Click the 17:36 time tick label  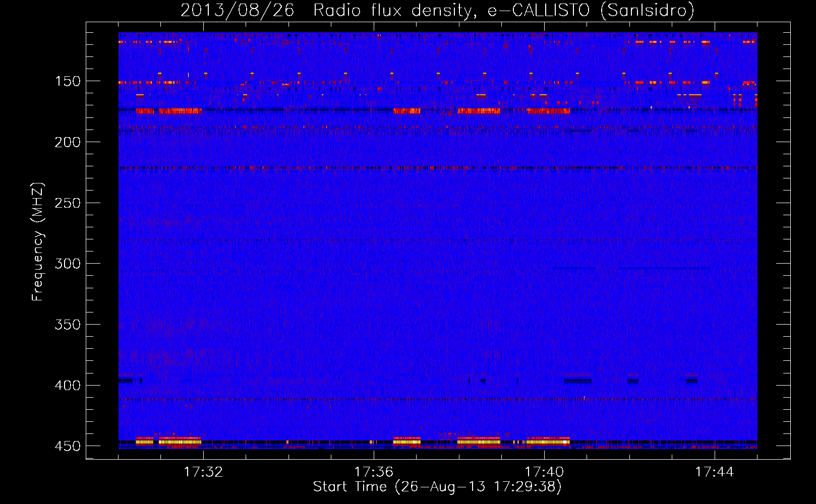[x=374, y=472]
